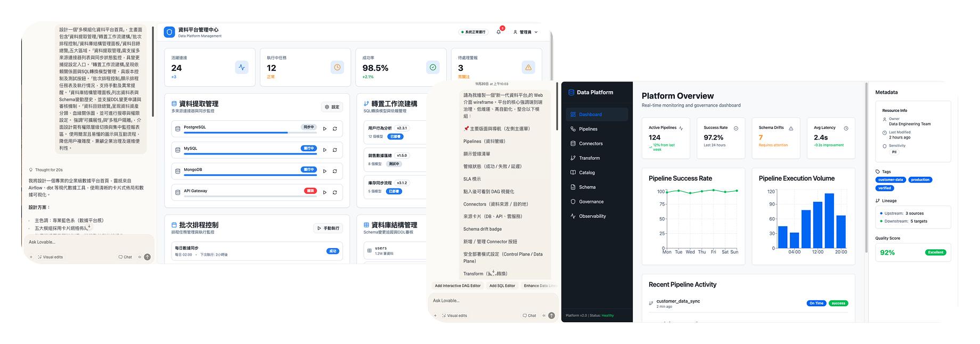Choose the 'Add Interactive DAG Editor' suggestion
This screenshot has height=344, width=980.
click(x=458, y=286)
